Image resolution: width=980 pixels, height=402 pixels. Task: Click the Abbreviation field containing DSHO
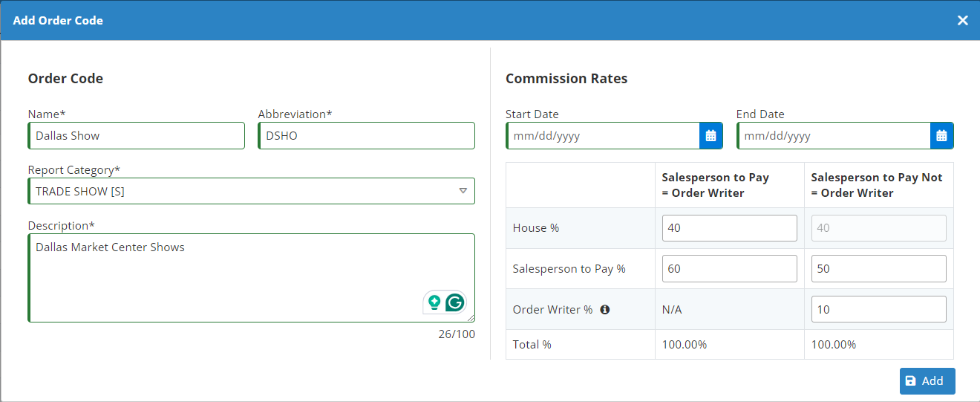click(x=367, y=136)
